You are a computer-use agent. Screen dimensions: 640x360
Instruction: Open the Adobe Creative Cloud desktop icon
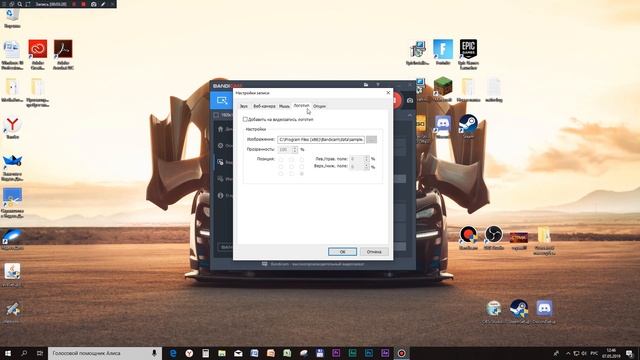coord(38,54)
